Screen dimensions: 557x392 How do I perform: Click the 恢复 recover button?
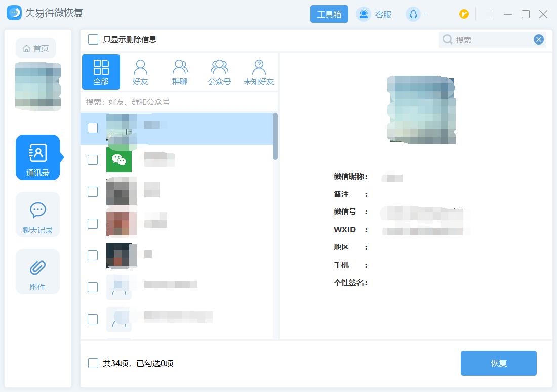[498, 363]
